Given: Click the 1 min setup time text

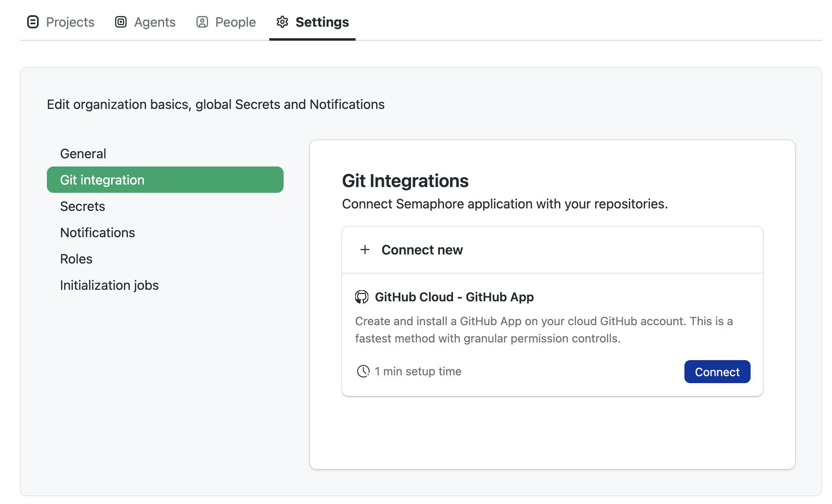Looking at the screenshot, I should click(x=418, y=371).
